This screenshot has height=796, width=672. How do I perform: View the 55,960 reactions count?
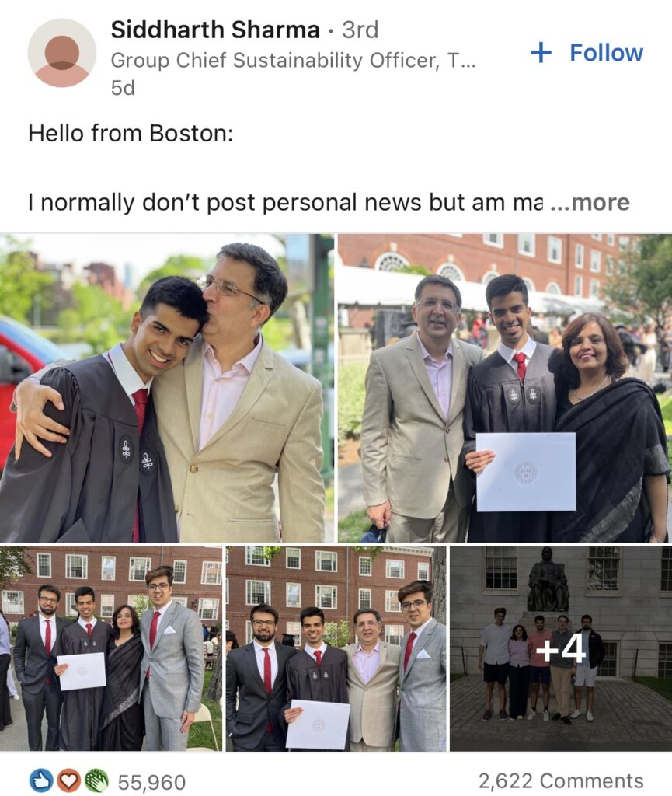pos(151,782)
